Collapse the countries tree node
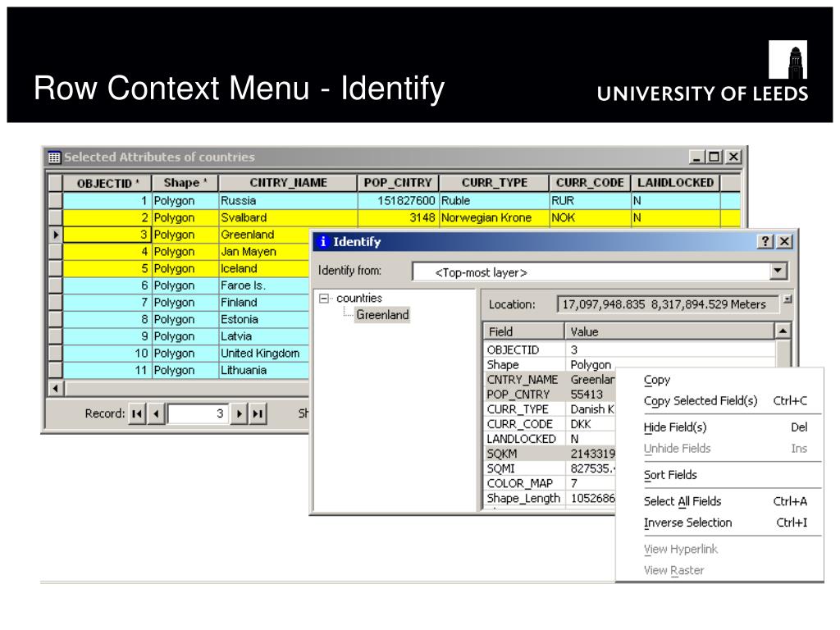 pos(323,299)
